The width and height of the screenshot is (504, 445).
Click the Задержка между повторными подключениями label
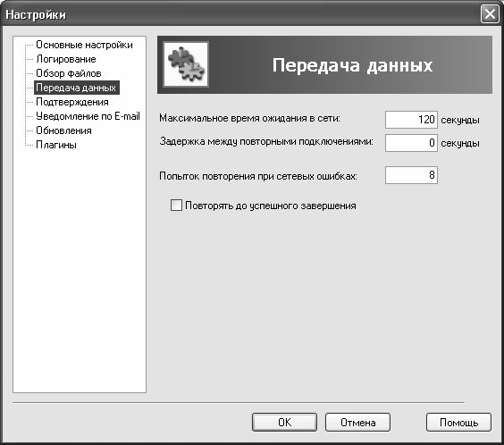(x=266, y=141)
